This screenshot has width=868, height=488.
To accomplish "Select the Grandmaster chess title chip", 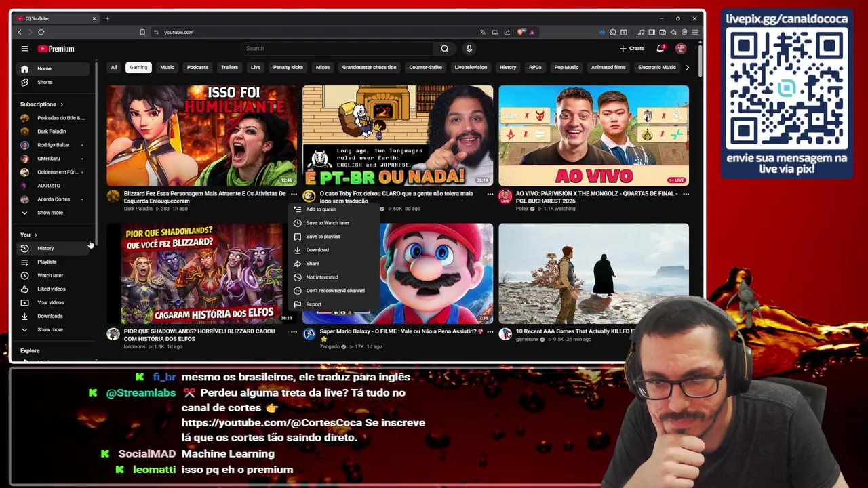I will point(369,67).
